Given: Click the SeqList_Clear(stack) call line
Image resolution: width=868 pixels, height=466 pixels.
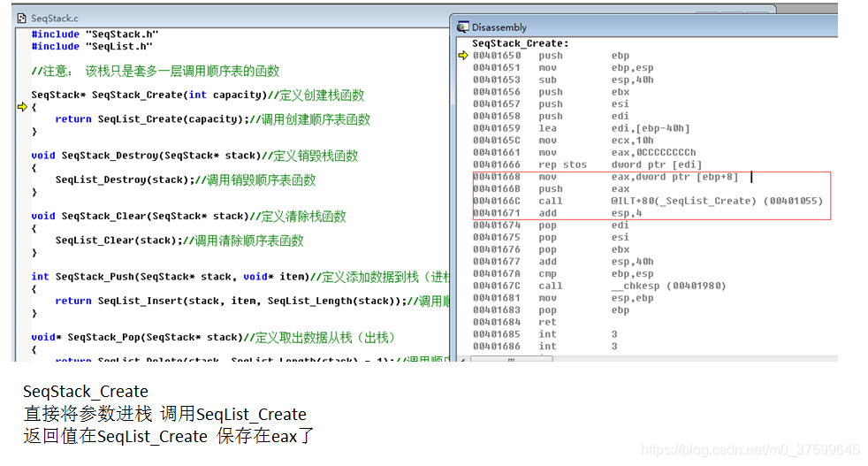Looking at the screenshot, I should pyautogui.click(x=179, y=241).
